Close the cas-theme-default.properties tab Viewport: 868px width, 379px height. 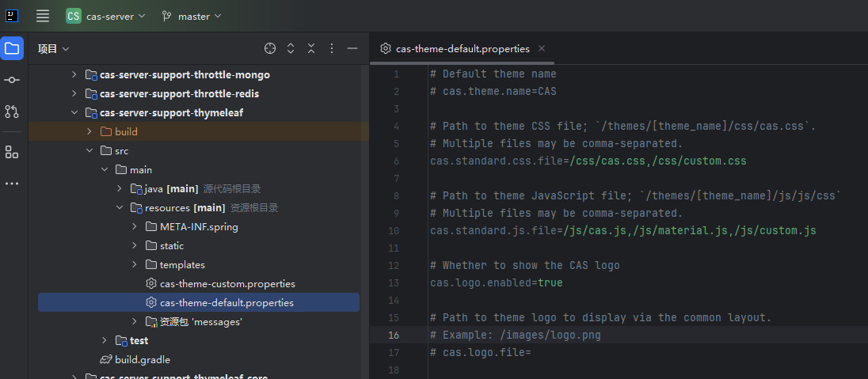[x=542, y=48]
